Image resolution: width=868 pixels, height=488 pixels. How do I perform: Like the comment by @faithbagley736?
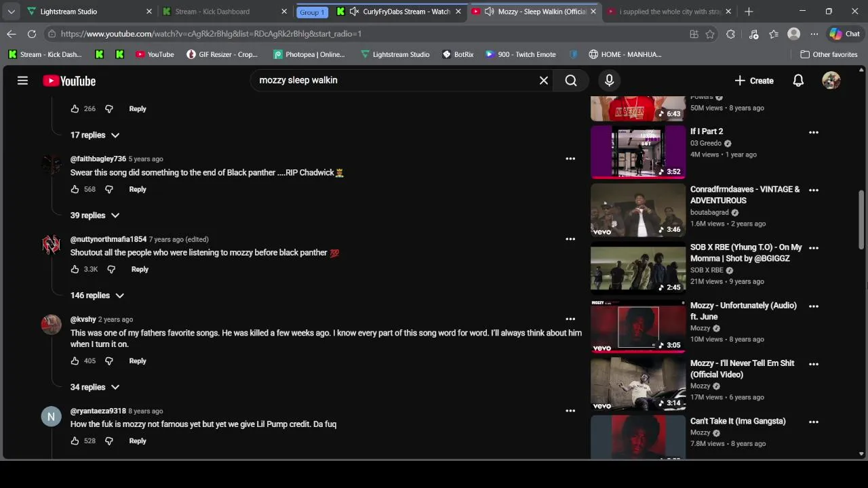tap(75, 189)
